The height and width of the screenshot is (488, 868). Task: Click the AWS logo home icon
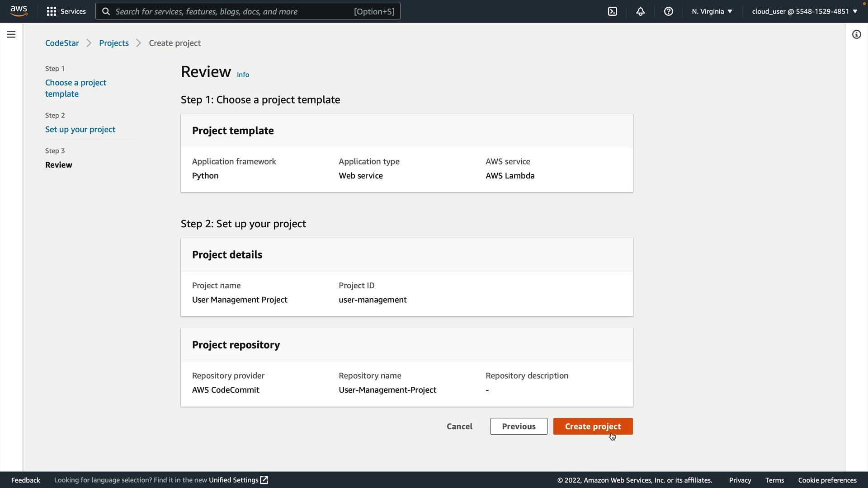click(x=19, y=11)
